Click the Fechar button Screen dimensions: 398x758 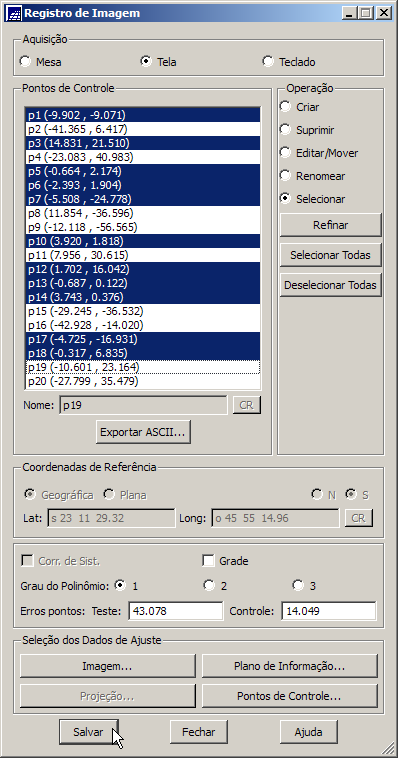tap(199, 732)
